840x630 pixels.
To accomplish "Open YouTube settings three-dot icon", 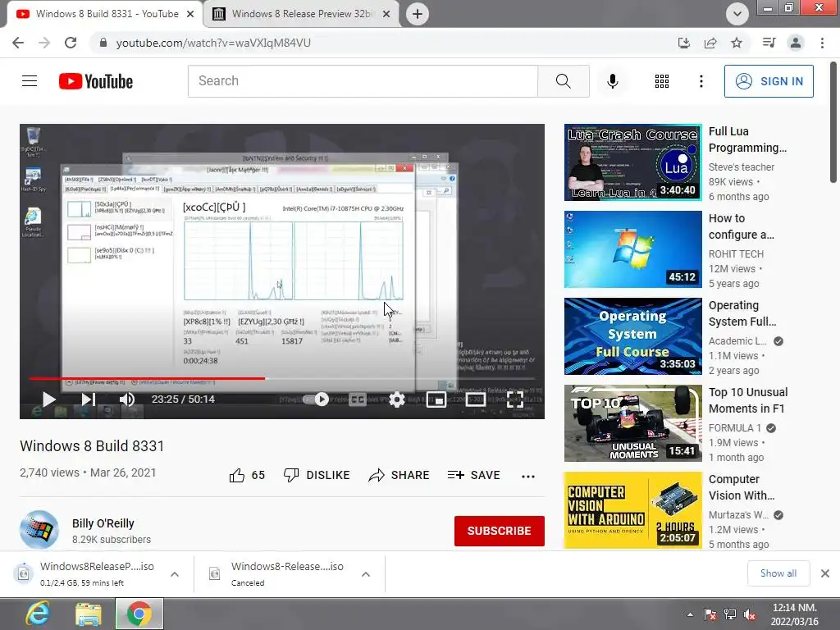I will pos(701,81).
